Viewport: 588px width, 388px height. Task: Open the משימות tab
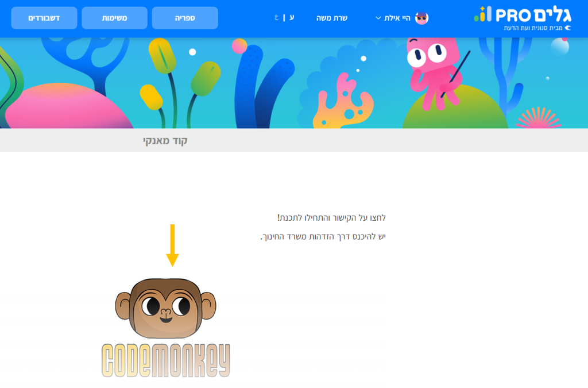[x=114, y=18]
